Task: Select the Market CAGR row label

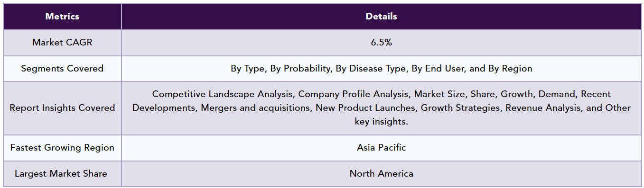Action: point(62,43)
